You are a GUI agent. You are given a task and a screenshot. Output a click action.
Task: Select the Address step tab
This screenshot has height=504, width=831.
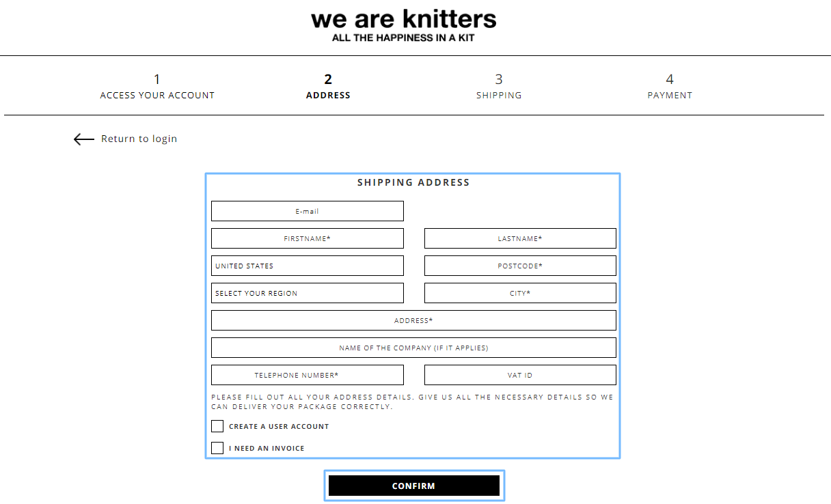pyautogui.click(x=328, y=87)
